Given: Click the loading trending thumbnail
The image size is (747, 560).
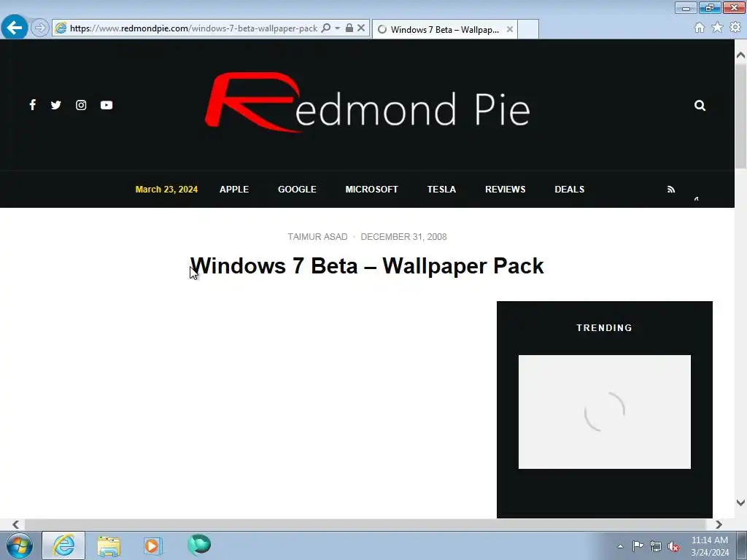Looking at the screenshot, I should (x=604, y=412).
